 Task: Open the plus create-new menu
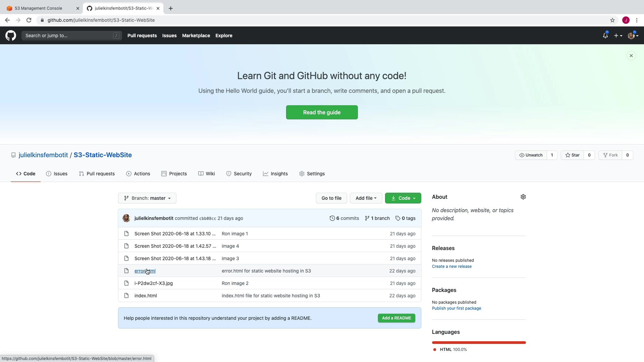618,36
